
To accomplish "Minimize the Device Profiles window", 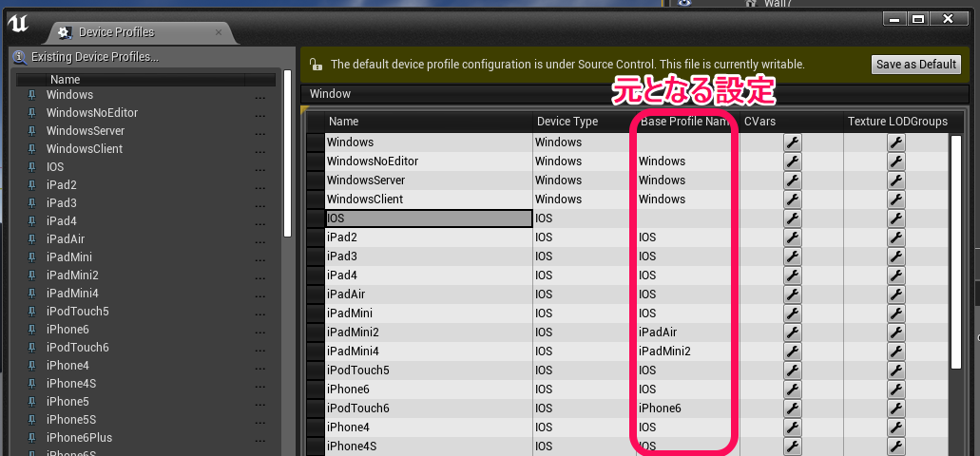I will point(895,19).
